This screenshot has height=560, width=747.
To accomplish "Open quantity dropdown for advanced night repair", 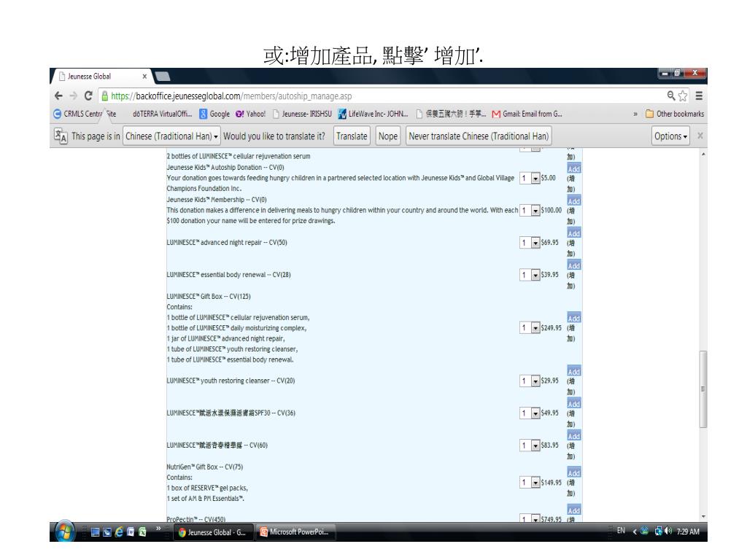I will [530, 243].
